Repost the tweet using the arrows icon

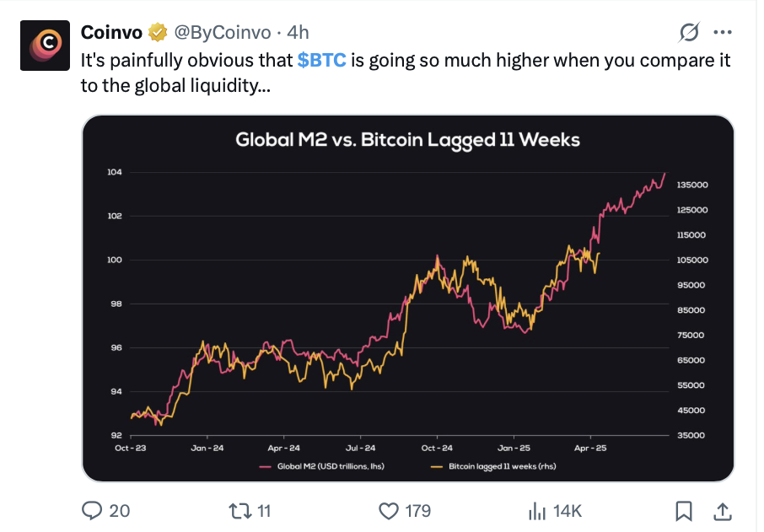tap(240, 510)
